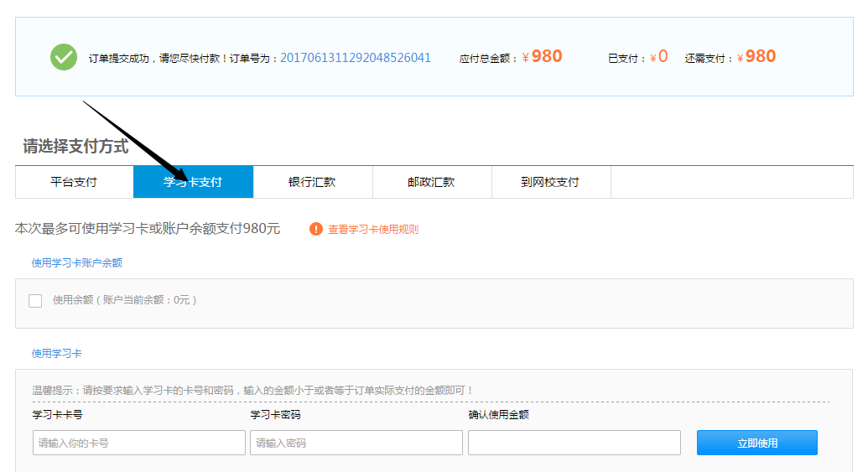Focus the 学习卡卡号 input field
Screen dimensions: 868x472
(x=138, y=443)
